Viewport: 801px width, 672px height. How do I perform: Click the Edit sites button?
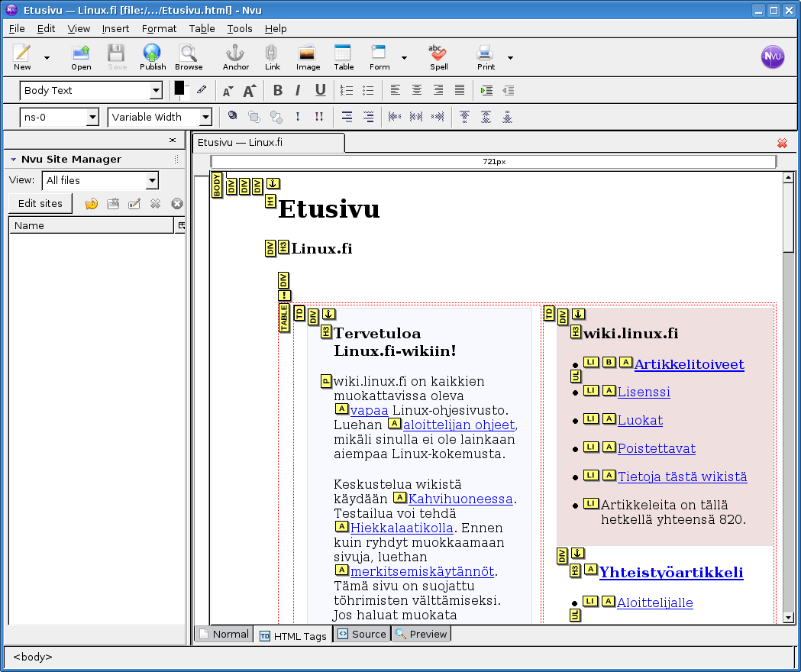(40, 204)
